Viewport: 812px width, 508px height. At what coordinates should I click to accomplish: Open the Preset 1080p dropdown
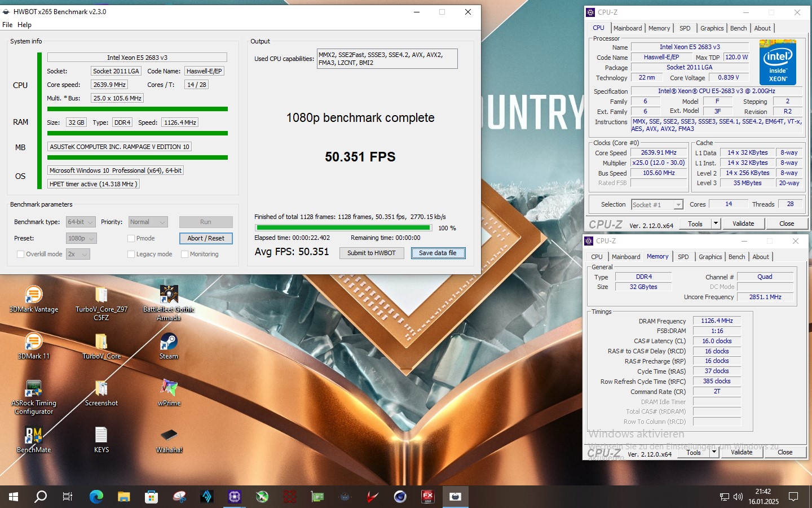click(x=81, y=238)
